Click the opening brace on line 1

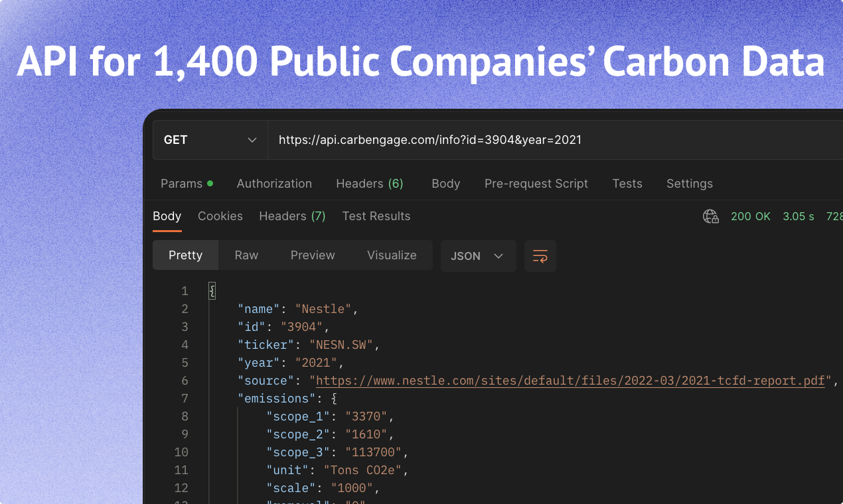(212, 291)
